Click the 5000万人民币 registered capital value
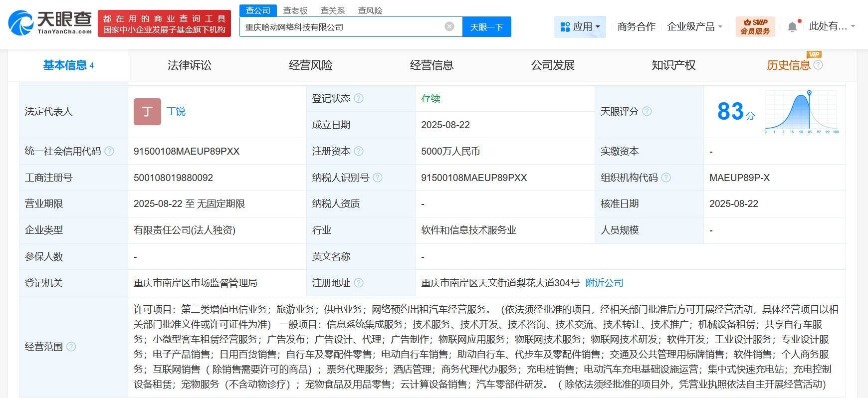Viewport: 868px width, 398px height. [450, 151]
